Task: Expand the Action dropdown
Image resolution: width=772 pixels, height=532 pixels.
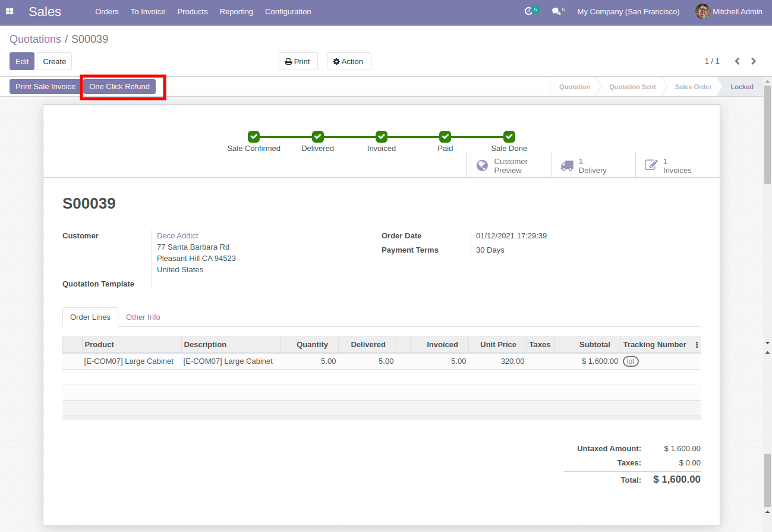Action: (348, 61)
